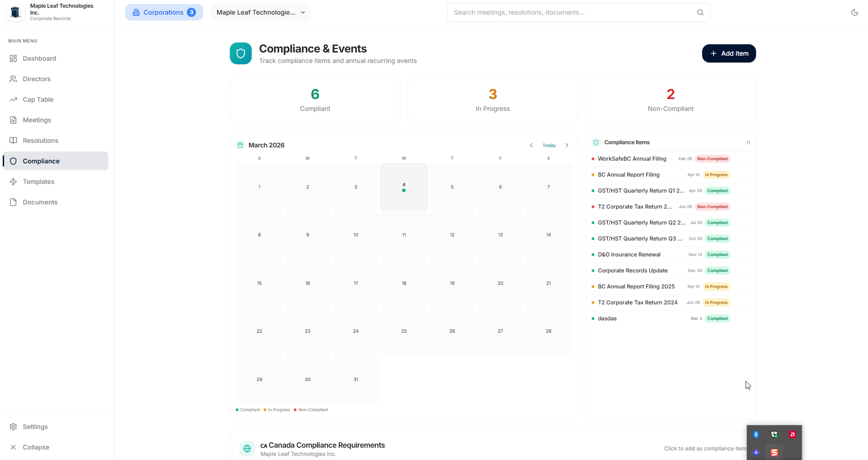Go to next month in calendar
This screenshot has height=460, width=868.
click(567, 145)
